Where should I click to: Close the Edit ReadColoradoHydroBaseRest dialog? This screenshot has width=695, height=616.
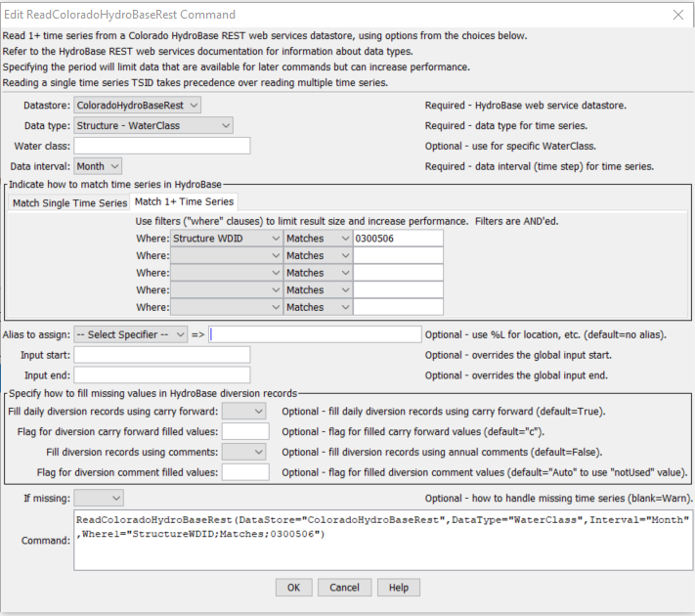[x=677, y=15]
